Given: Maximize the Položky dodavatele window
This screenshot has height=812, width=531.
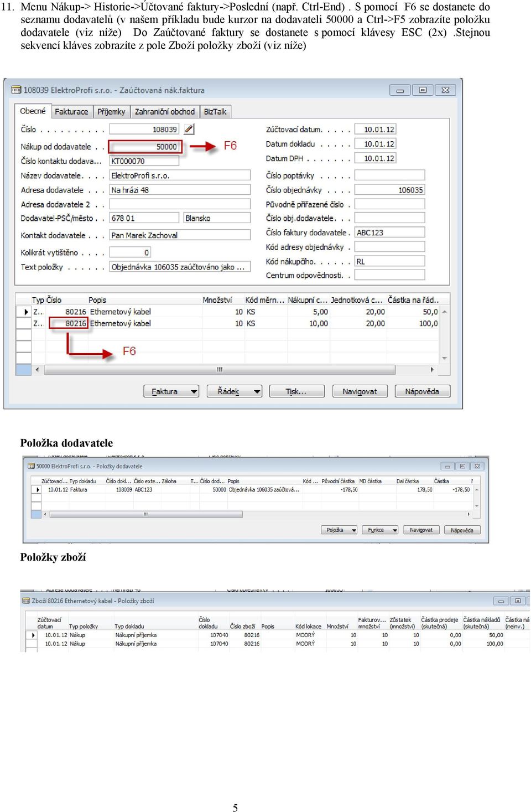Looking at the screenshot, I should click(462, 466).
